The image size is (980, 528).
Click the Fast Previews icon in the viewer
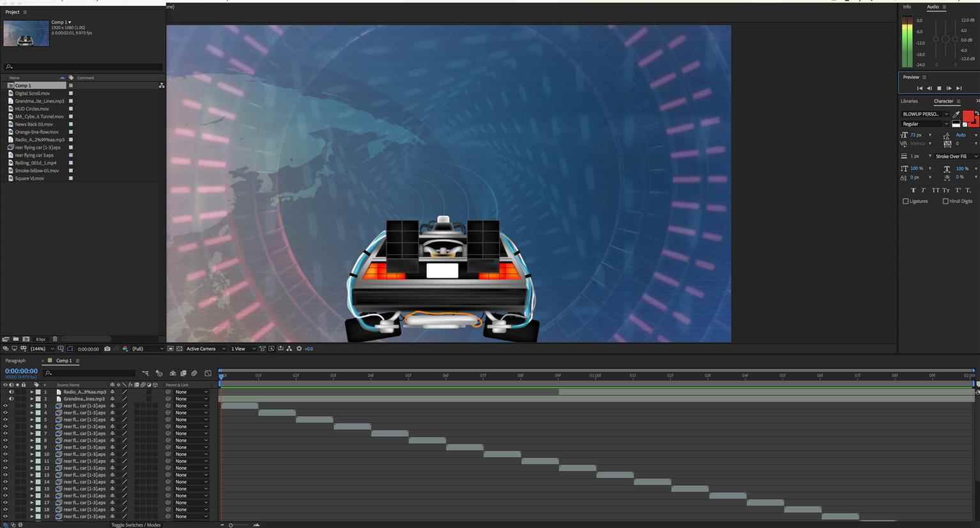(272, 349)
